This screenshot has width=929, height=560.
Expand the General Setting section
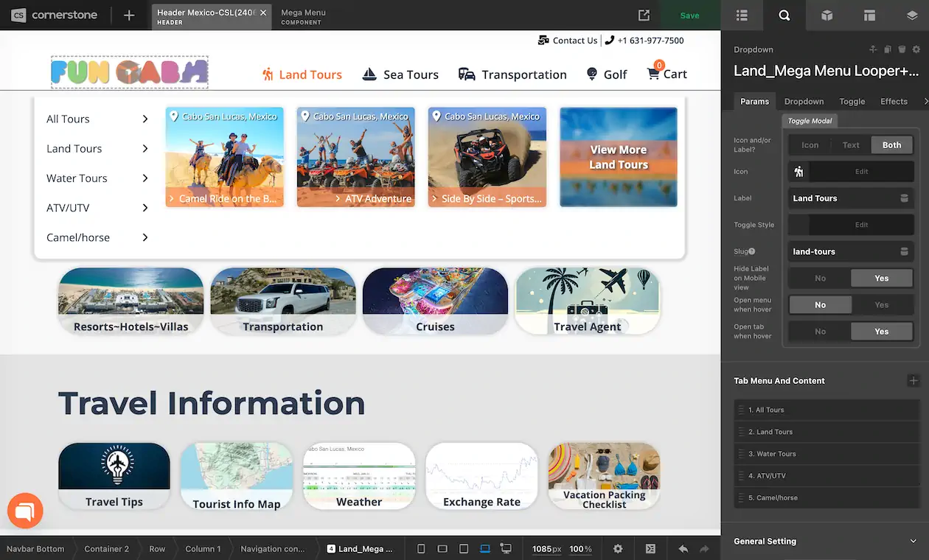[913, 541]
